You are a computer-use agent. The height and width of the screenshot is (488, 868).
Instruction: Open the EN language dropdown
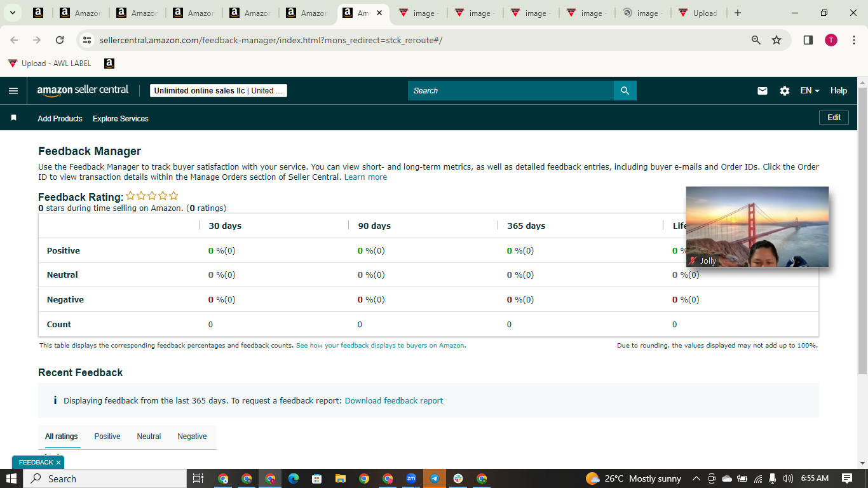(810, 91)
